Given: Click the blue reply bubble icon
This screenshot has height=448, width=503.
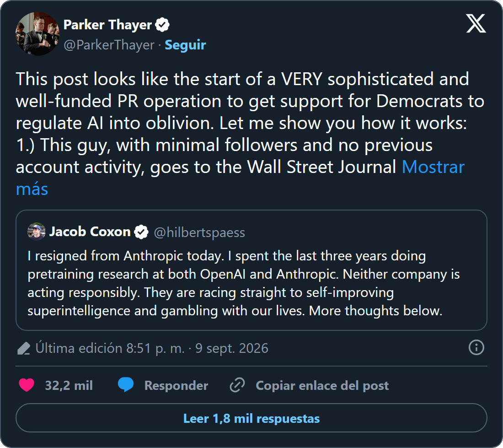Looking at the screenshot, I should (125, 385).
